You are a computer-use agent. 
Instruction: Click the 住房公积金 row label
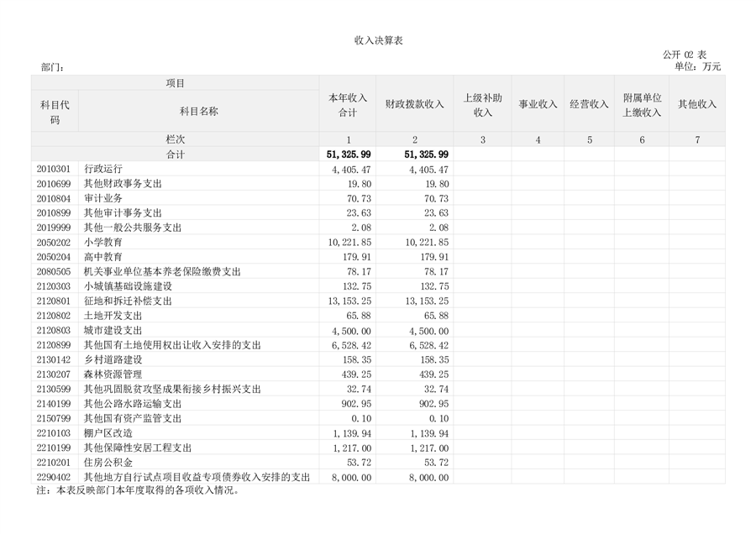[108, 463]
